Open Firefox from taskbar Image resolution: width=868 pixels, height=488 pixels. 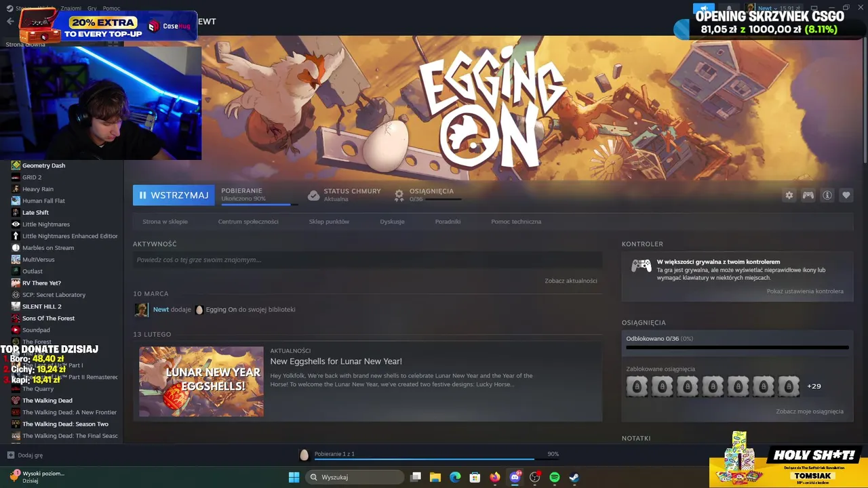coord(494,477)
